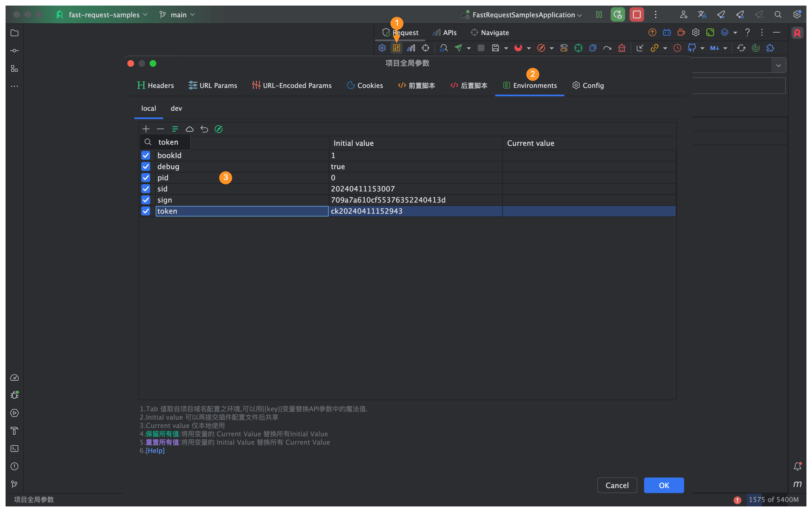Viewport: 812px width, 512px height.
Task: Click the add variable plus icon
Action: pos(146,129)
